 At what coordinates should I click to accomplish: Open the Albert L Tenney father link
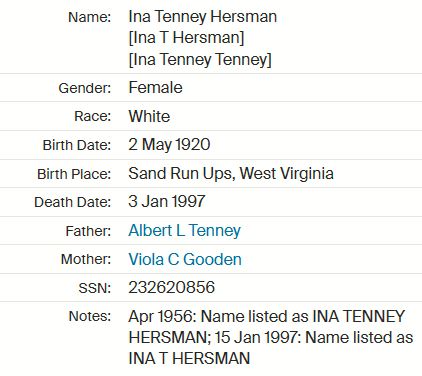pos(184,231)
